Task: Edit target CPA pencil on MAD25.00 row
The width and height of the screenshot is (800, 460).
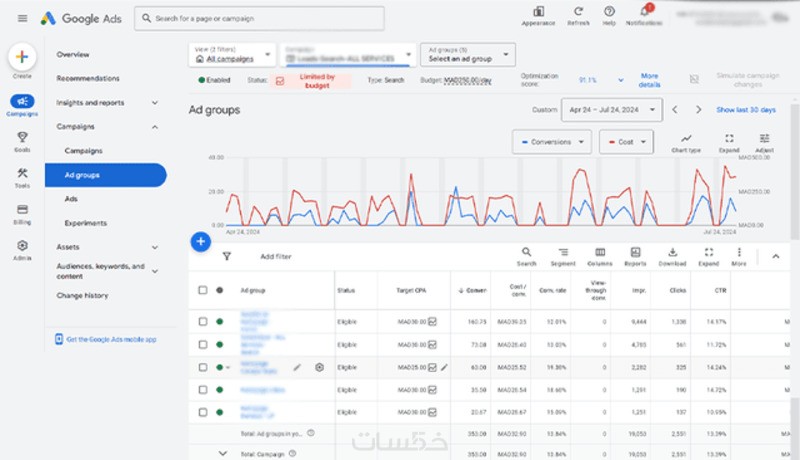Action: (444, 367)
